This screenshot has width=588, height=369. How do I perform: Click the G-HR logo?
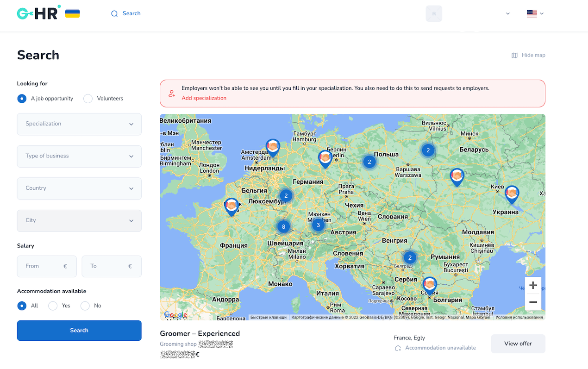pyautogui.click(x=38, y=13)
